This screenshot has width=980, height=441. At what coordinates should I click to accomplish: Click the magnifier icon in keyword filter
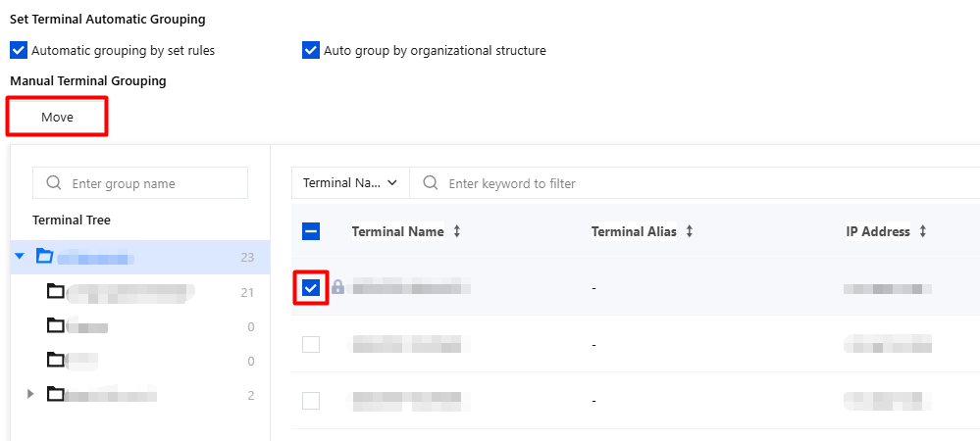[x=430, y=183]
